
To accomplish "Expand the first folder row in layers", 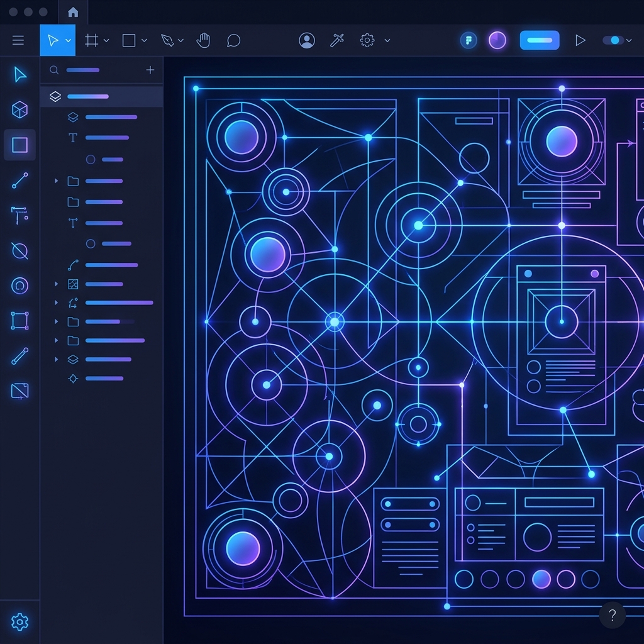I will pos(56,180).
